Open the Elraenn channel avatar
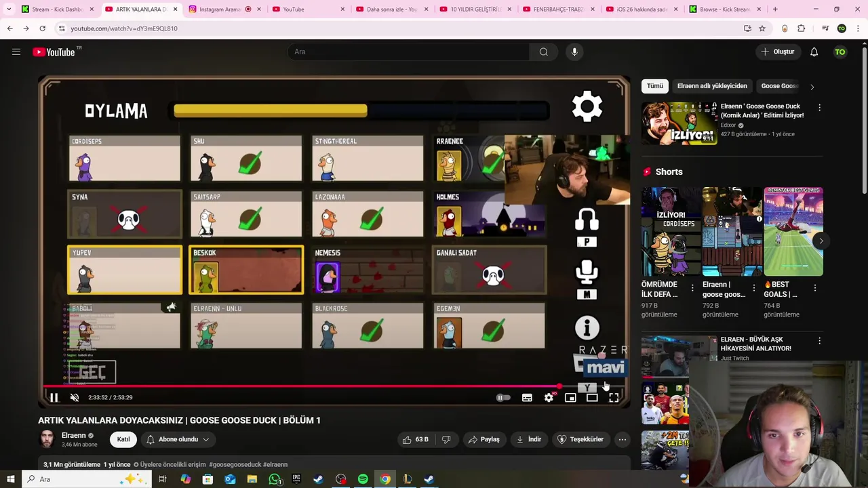The image size is (868, 488). [x=47, y=439]
